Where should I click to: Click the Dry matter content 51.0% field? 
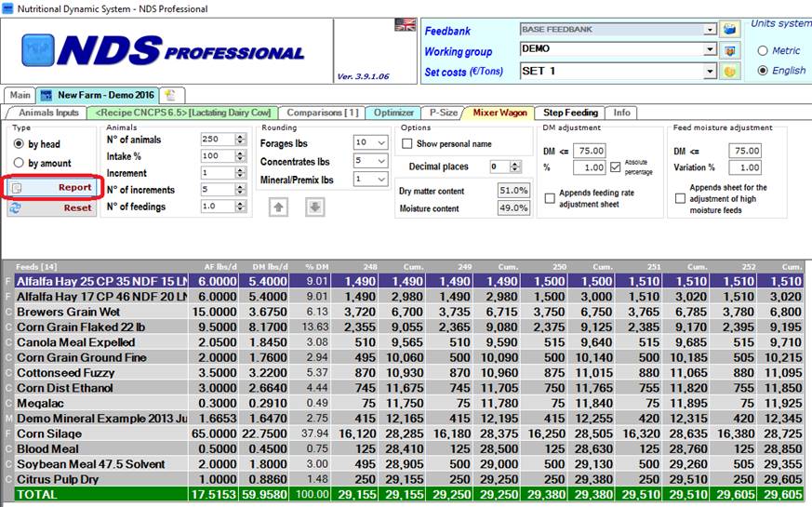pyautogui.click(x=513, y=190)
